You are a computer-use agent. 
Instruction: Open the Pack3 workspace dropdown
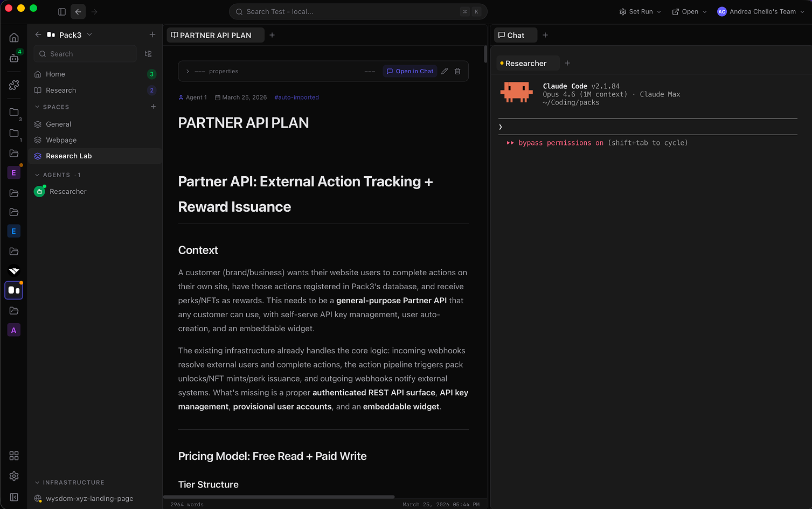[89, 35]
